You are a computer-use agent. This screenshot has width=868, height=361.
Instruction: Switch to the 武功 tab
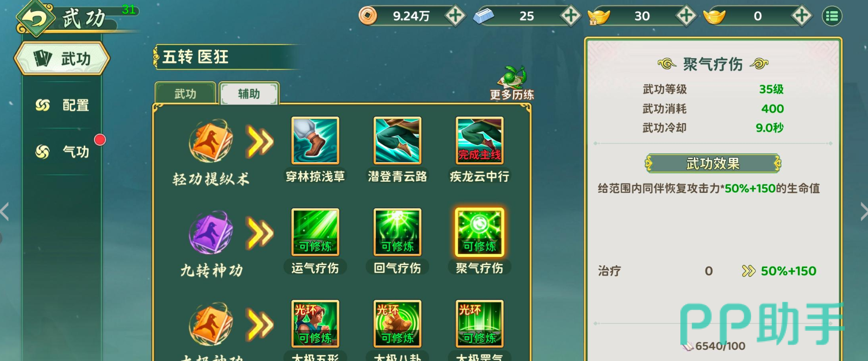click(185, 93)
